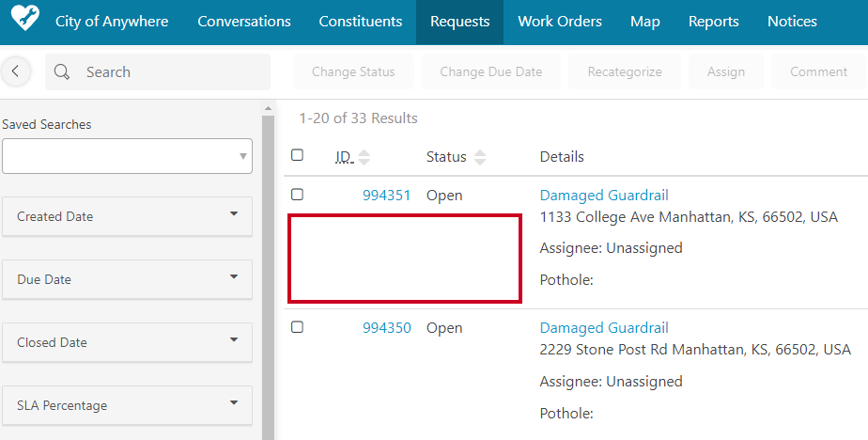
Task: Click the Open status of request 994351
Action: point(444,196)
